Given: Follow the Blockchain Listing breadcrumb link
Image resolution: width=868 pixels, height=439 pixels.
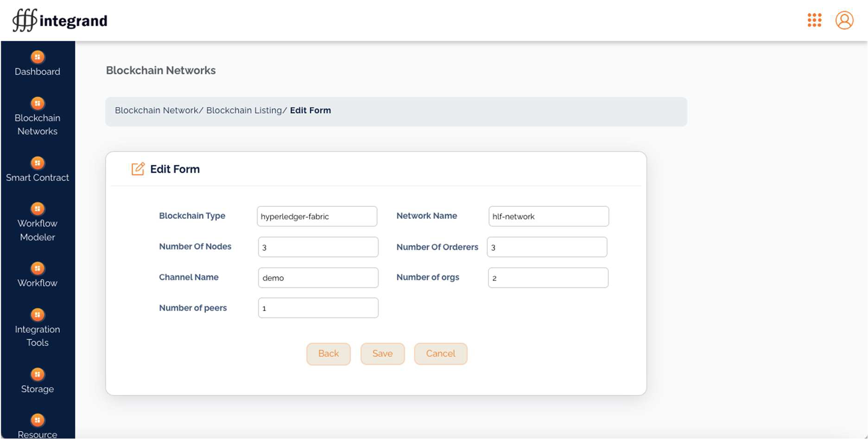Looking at the screenshot, I should [244, 110].
